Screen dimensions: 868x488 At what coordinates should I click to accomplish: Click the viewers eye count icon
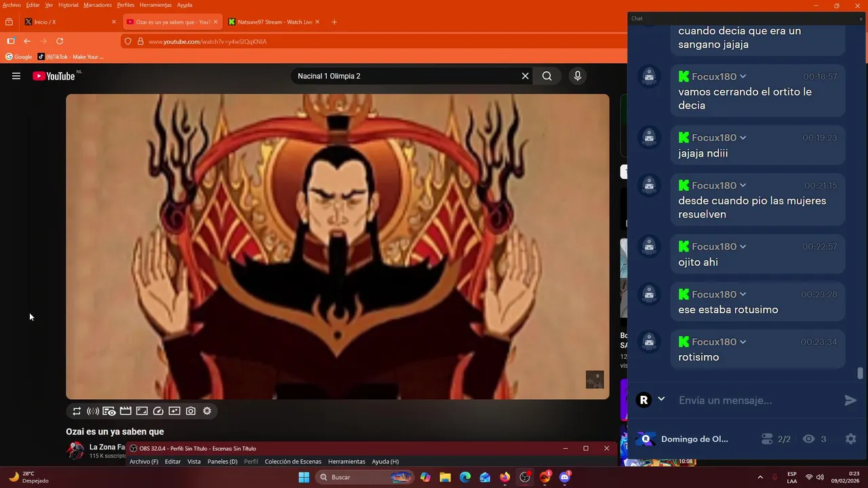click(x=808, y=439)
